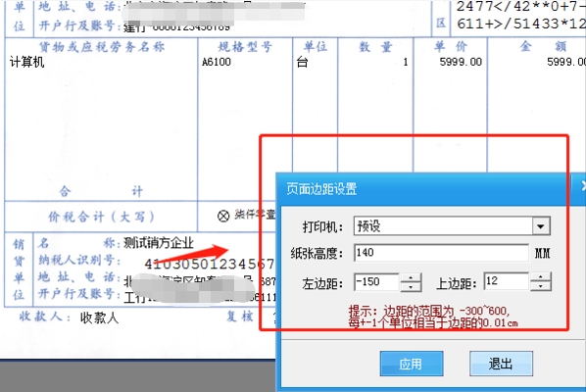Decrease the 上边距 top margin value

540,286
